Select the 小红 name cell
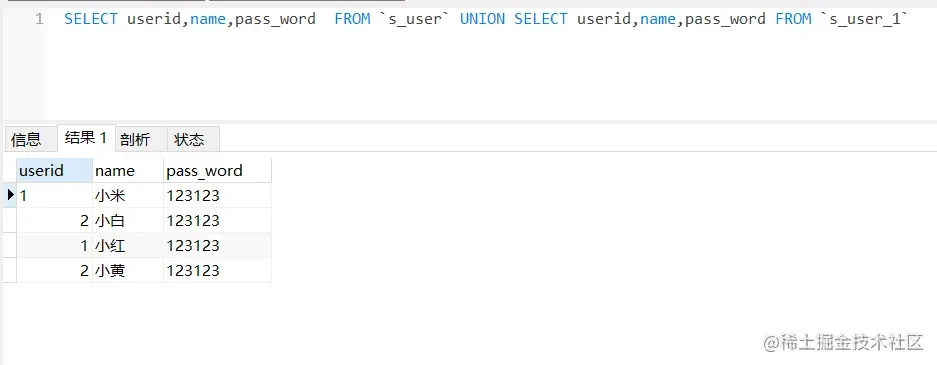This screenshot has width=937, height=365. [x=128, y=246]
